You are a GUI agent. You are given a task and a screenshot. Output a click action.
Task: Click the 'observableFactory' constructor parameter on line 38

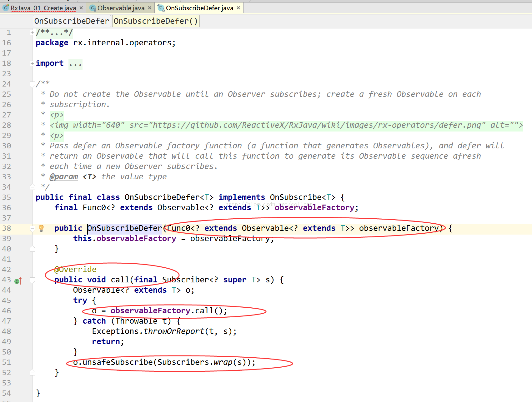click(399, 228)
